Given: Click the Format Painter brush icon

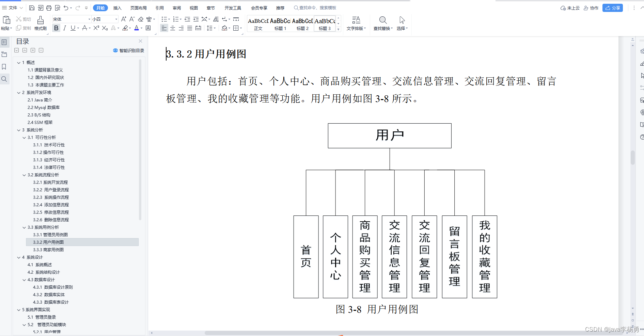Looking at the screenshot, I should pyautogui.click(x=41, y=20).
